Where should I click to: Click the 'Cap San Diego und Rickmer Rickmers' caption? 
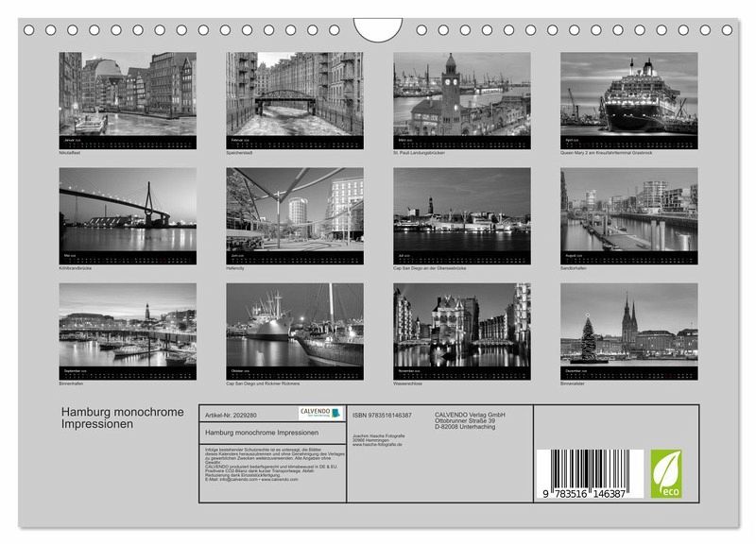263,383
